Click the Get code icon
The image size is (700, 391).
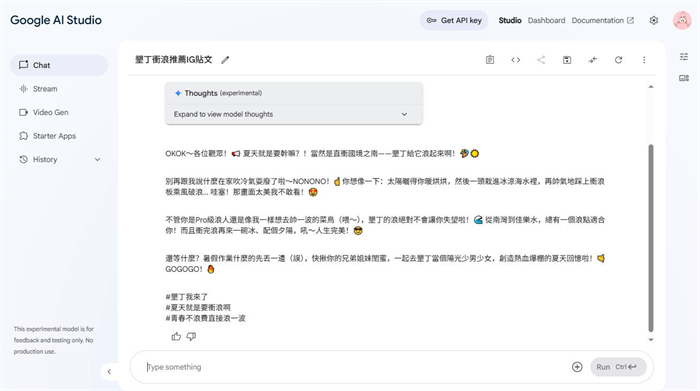tap(516, 60)
